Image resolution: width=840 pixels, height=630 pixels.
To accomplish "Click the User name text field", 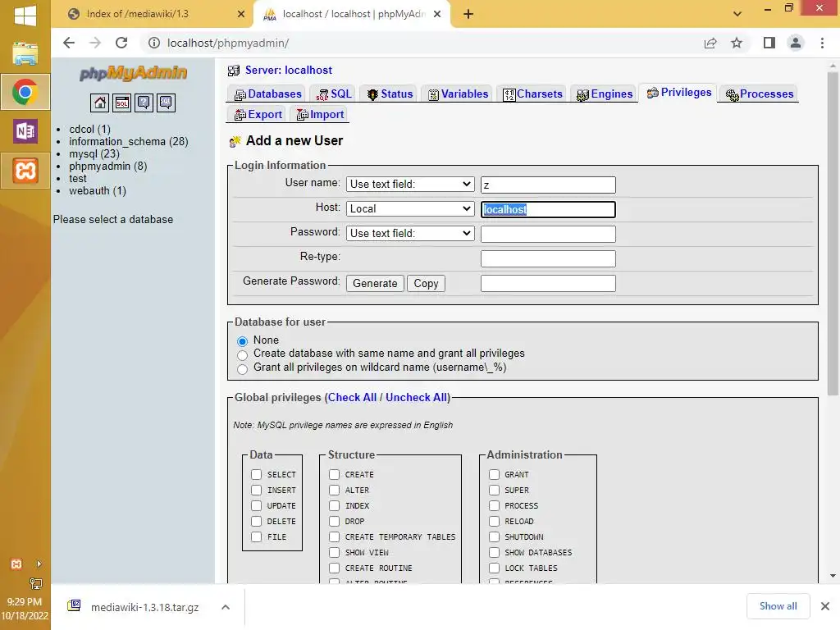I will click(x=548, y=185).
